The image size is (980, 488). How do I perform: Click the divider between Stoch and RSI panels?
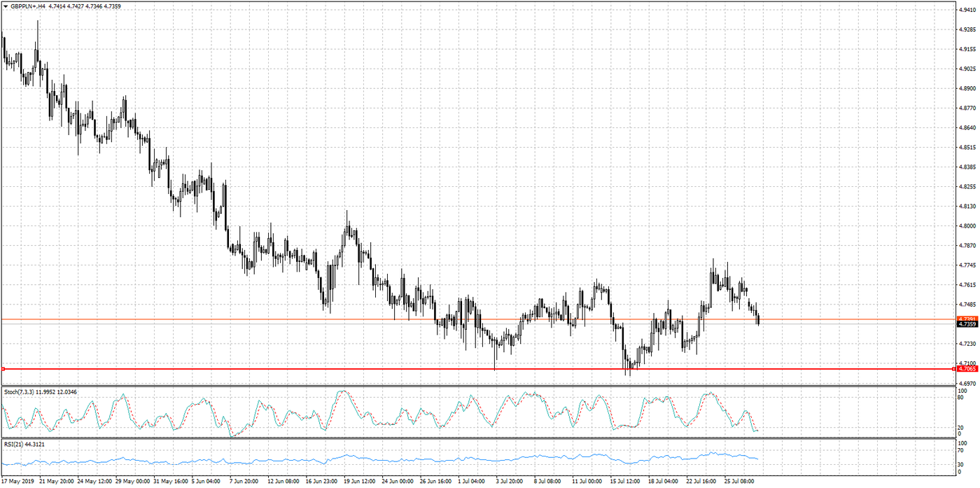[x=476, y=438]
